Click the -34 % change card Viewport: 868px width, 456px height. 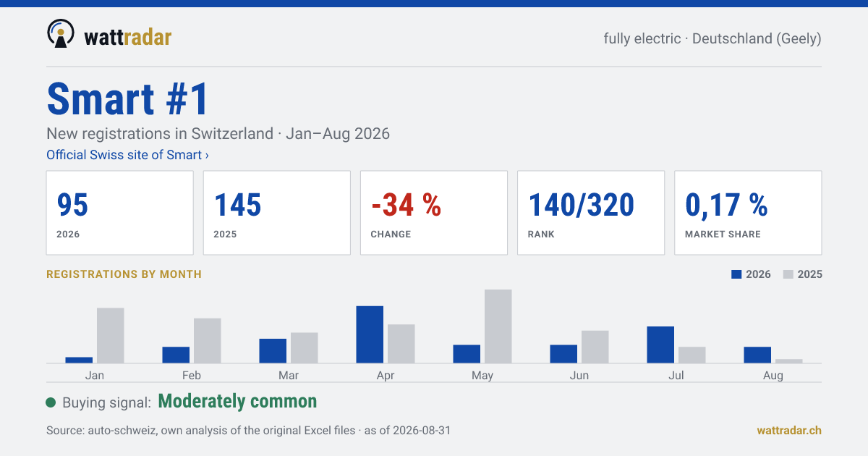tap(434, 213)
